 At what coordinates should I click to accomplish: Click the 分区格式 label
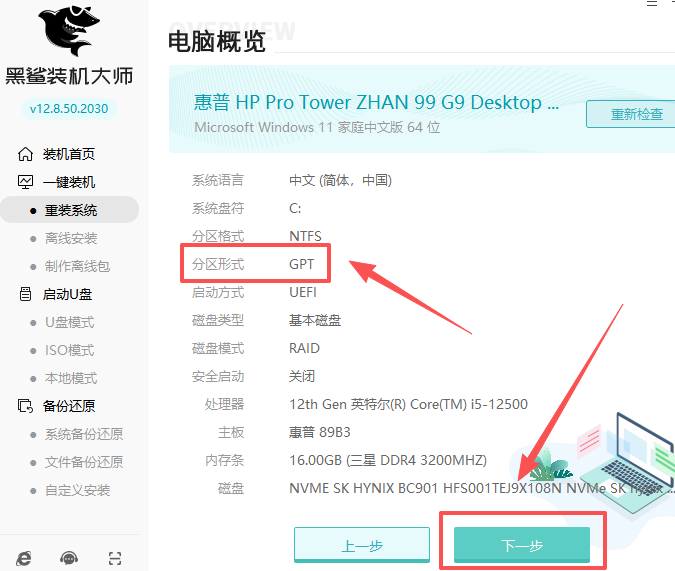pyautogui.click(x=218, y=236)
